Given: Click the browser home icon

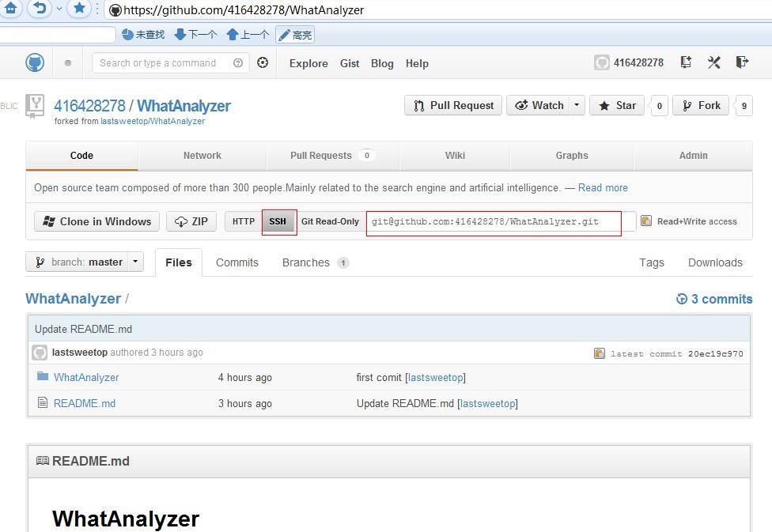Looking at the screenshot, I should point(11,9).
